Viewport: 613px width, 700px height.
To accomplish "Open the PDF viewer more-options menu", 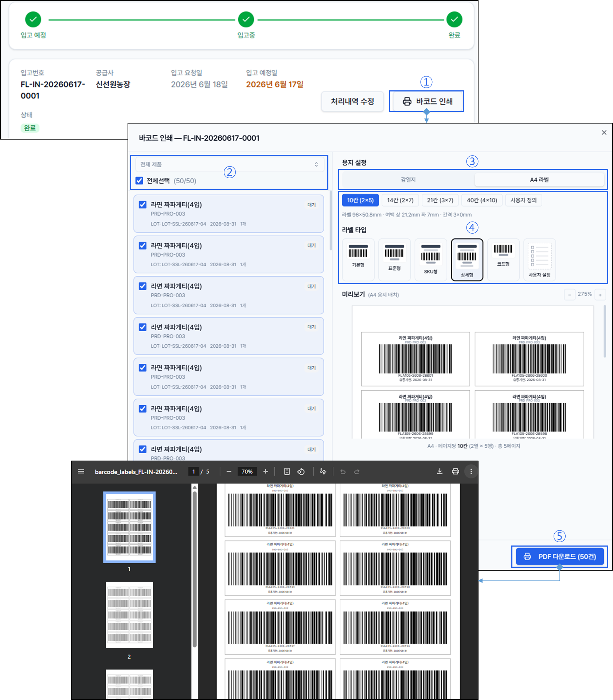I will coord(471,472).
